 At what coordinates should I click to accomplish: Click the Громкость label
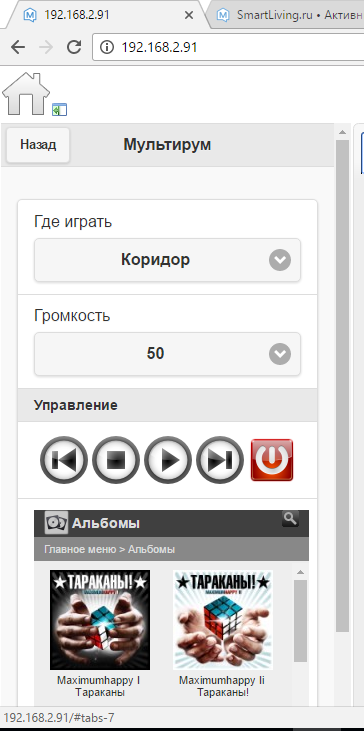72,316
